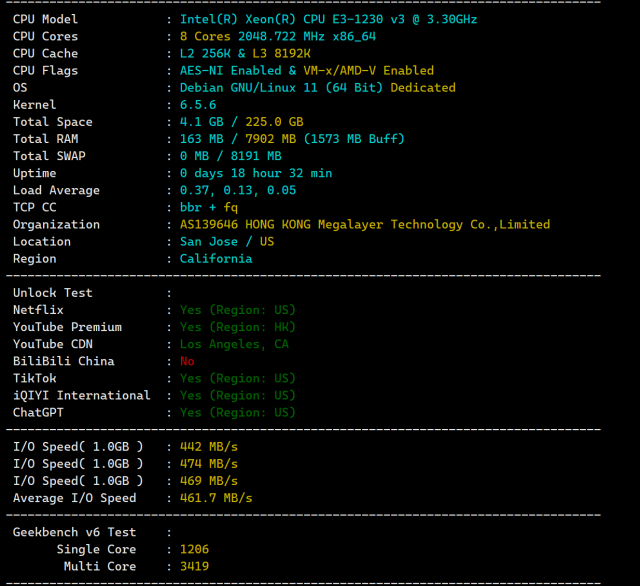This screenshot has height=586, width=640.
Task: Click the CPU Model label
Action: coord(45,19)
